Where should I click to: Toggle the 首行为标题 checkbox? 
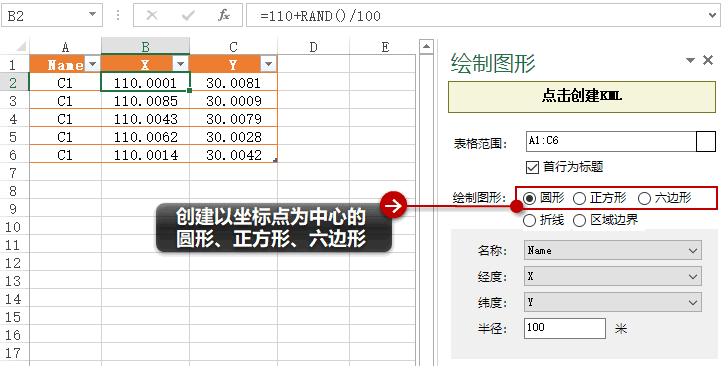(x=532, y=167)
